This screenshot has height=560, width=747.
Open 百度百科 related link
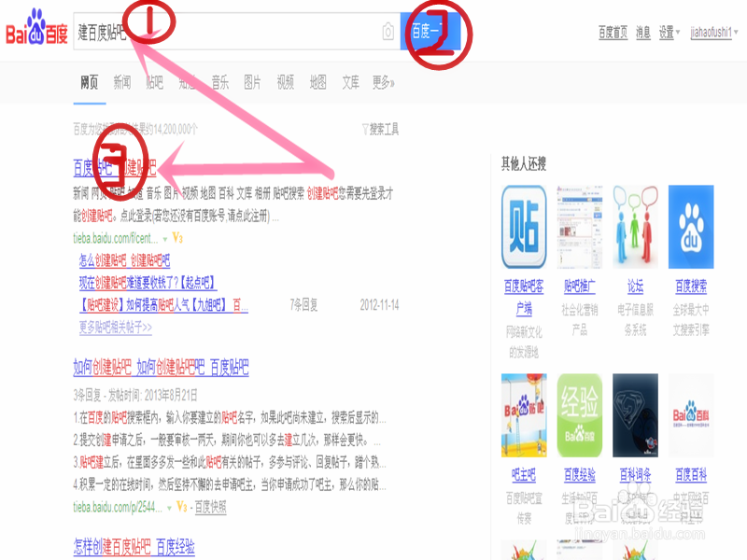(691, 475)
